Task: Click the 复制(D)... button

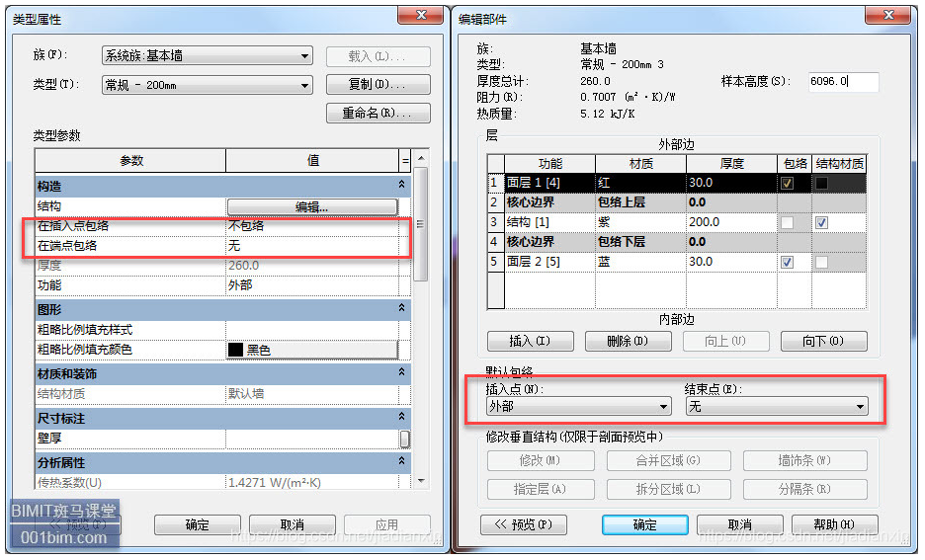Action: coord(378,84)
